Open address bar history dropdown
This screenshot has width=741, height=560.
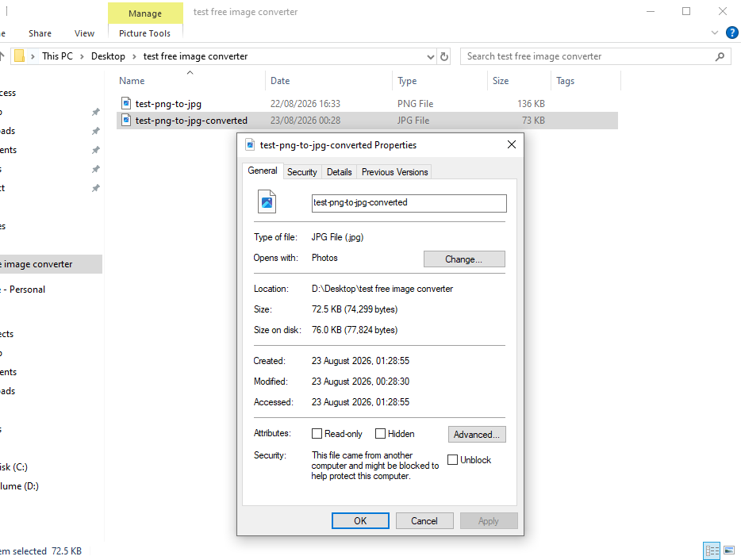[x=431, y=56]
